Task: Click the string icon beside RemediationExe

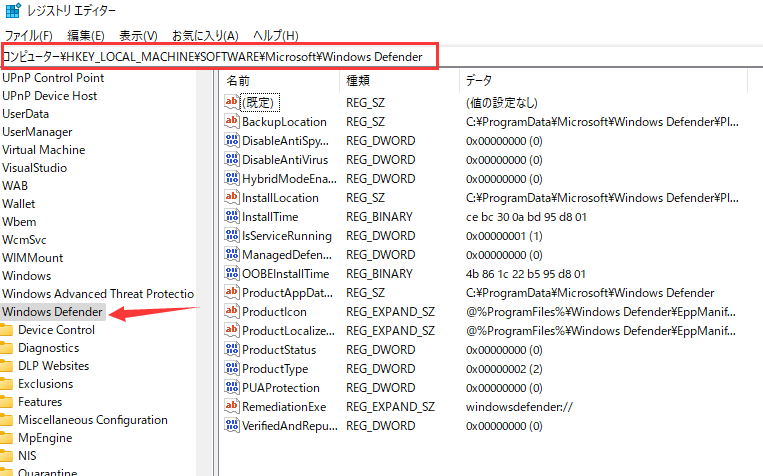Action: click(x=232, y=406)
